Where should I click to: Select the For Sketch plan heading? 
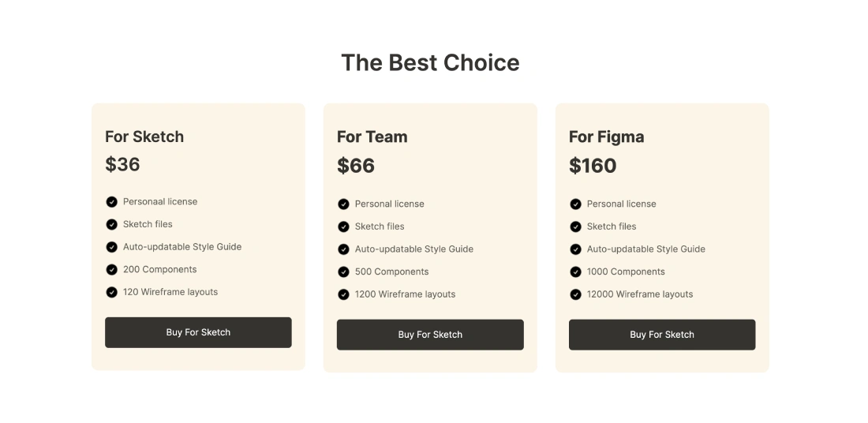point(144,137)
